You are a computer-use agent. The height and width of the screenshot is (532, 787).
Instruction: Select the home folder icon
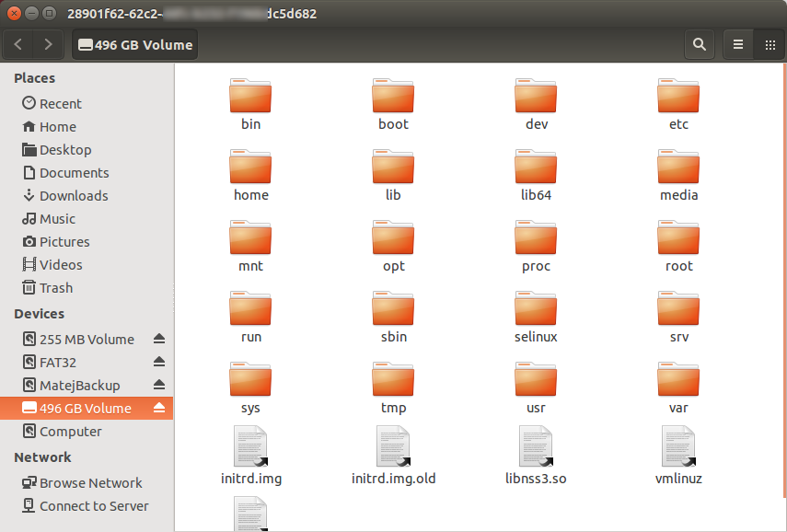click(250, 168)
